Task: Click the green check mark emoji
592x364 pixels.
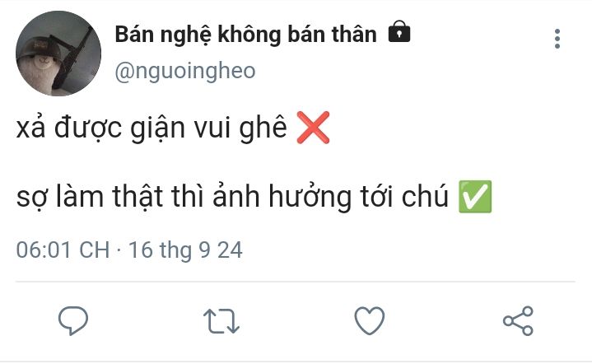Action: pos(475,197)
